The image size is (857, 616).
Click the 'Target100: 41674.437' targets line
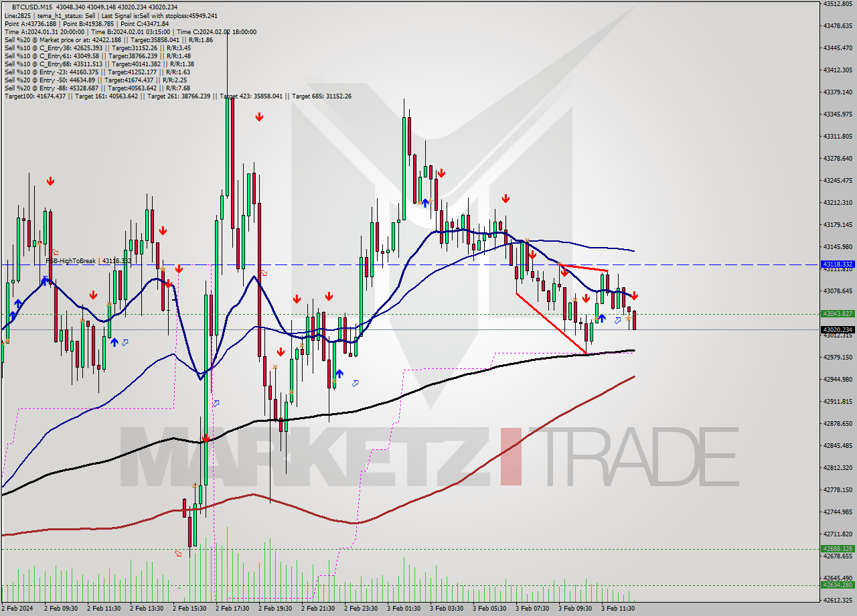pos(178,96)
